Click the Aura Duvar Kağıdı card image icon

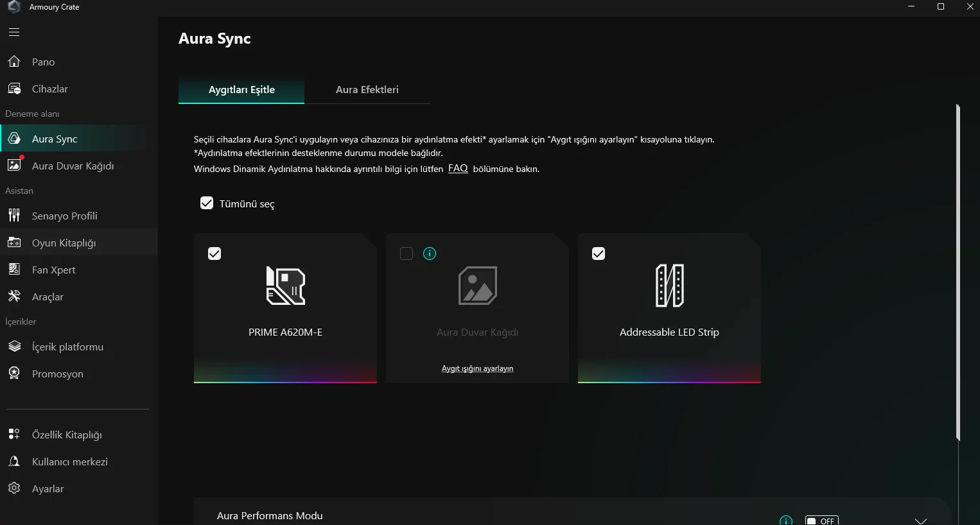click(478, 286)
